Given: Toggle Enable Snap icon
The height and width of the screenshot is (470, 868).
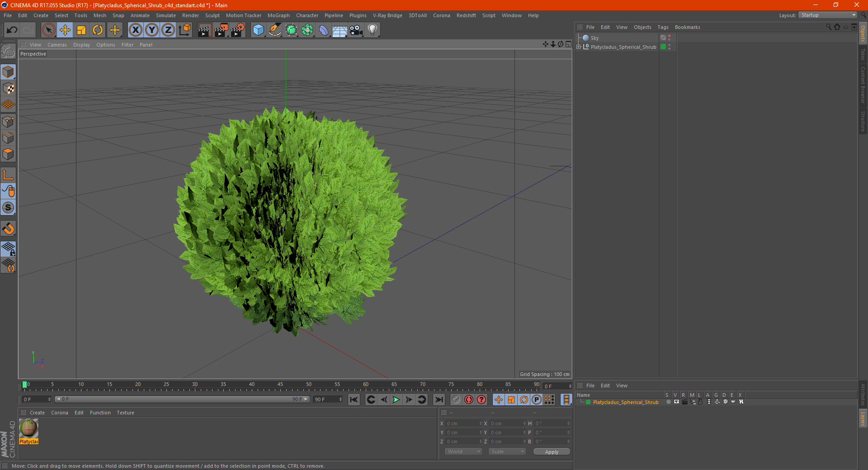Looking at the screenshot, I should [x=8, y=229].
